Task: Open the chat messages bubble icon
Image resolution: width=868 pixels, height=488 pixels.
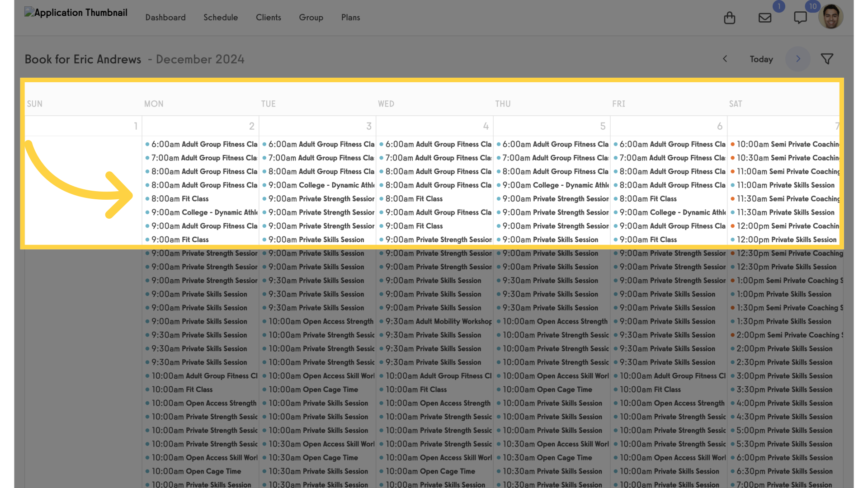Action: coord(800,18)
